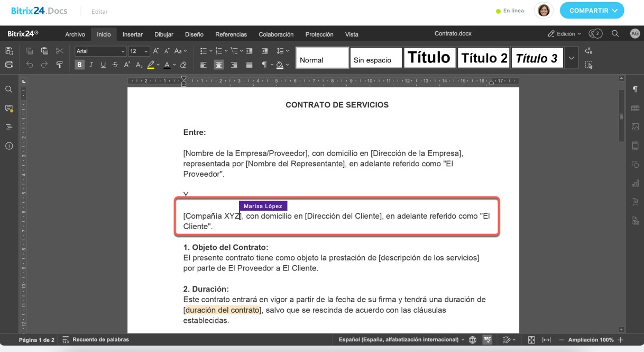Select the copy format paintbrush tool

coord(59,65)
